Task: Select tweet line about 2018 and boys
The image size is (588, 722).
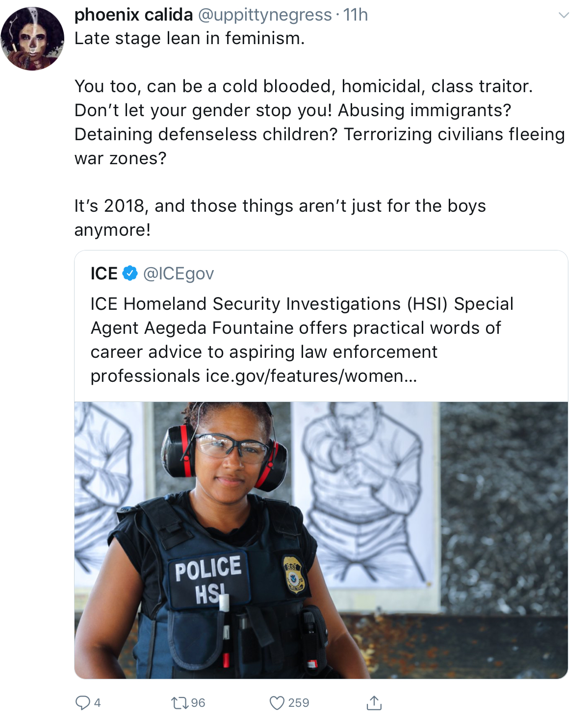Action: coord(280,218)
